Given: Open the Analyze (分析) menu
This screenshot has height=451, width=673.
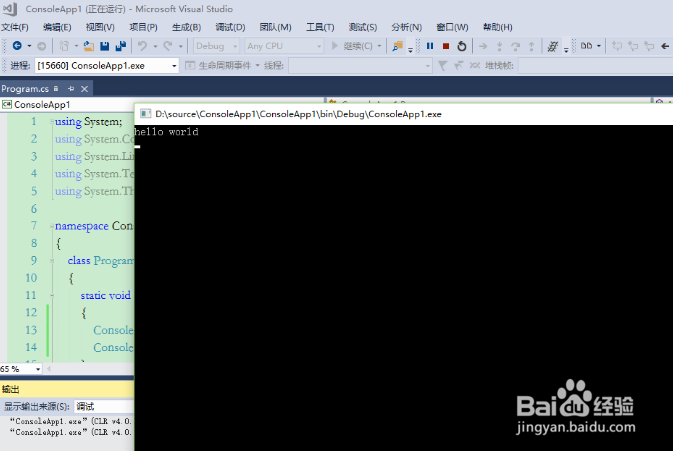Looking at the screenshot, I should point(406,27).
